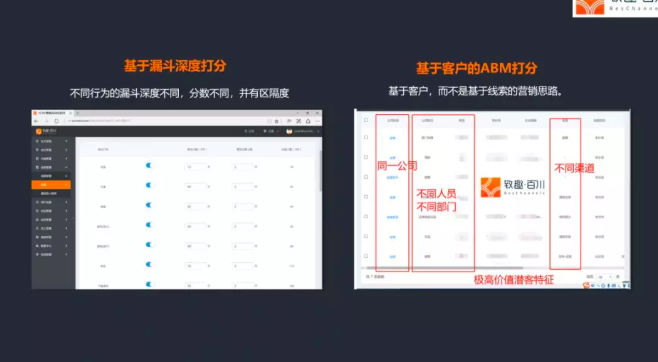Reload the page with the refresh icon

coord(57,121)
